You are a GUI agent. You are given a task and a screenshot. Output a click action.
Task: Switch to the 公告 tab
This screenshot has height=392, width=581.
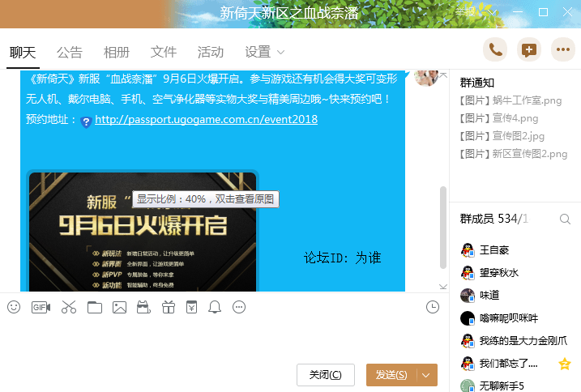point(70,52)
